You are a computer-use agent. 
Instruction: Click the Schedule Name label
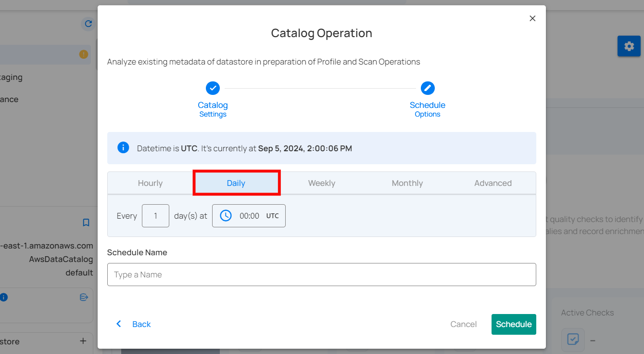click(x=137, y=252)
